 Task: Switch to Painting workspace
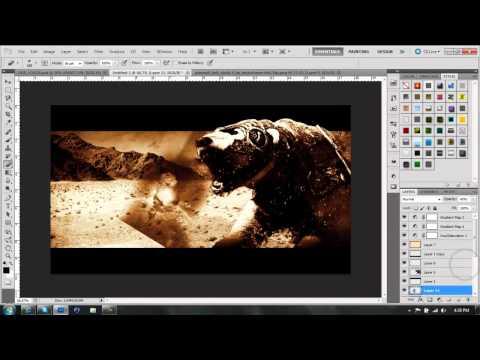tap(359, 52)
